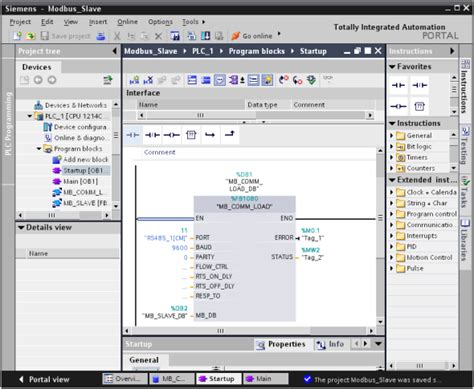Click the close branch icon
Viewport: 474px width, 389px height.
[x=230, y=135]
